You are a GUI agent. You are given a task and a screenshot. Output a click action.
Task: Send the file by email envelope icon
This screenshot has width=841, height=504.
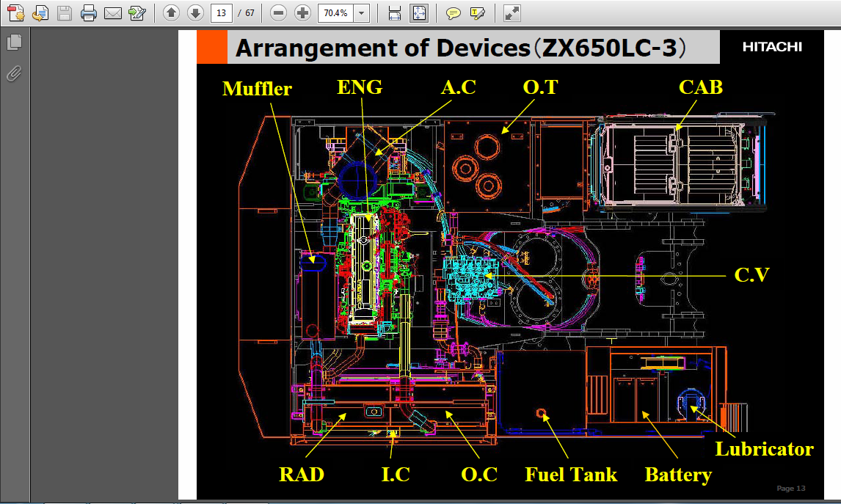pos(112,13)
